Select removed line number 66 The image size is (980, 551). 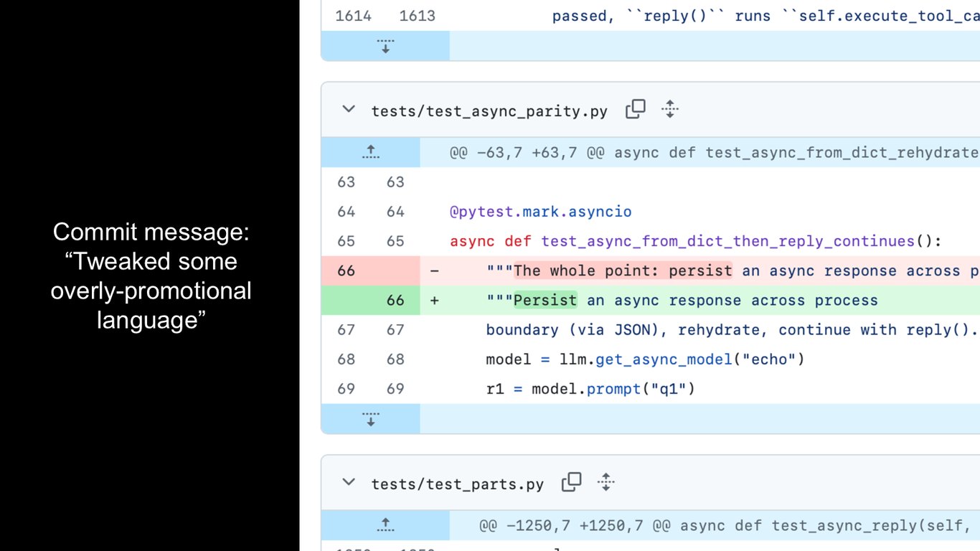click(x=346, y=270)
